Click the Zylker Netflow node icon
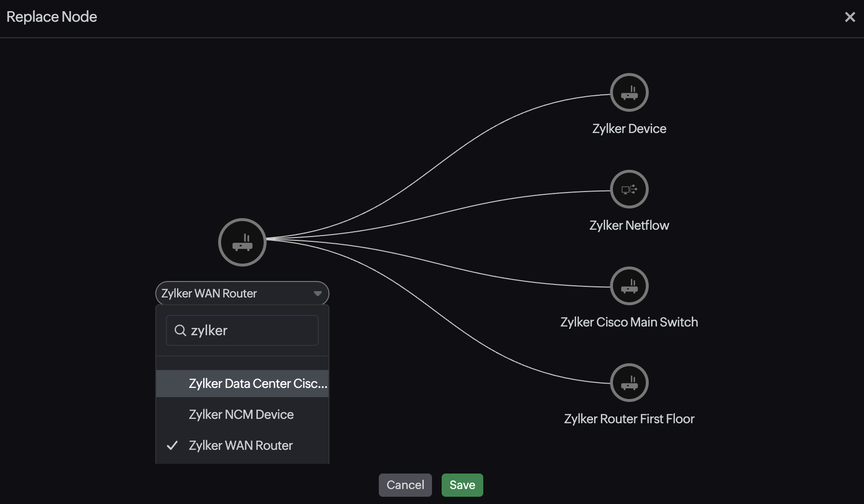The height and width of the screenshot is (504, 864). click(629, 189)
